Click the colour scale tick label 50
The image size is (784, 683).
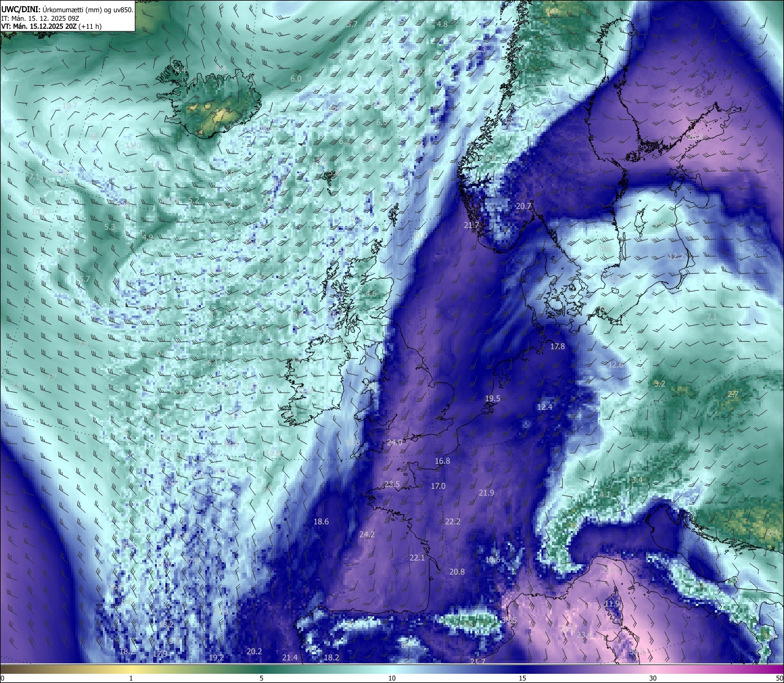click(778, 678)
